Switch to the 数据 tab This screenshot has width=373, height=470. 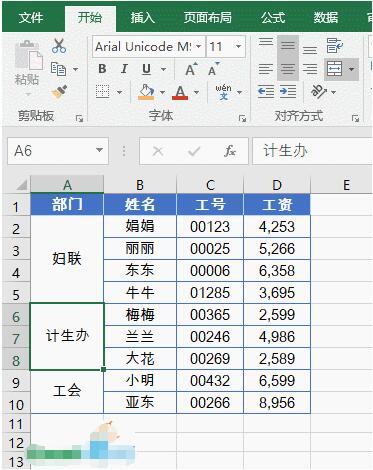click(x=326, y=17)
